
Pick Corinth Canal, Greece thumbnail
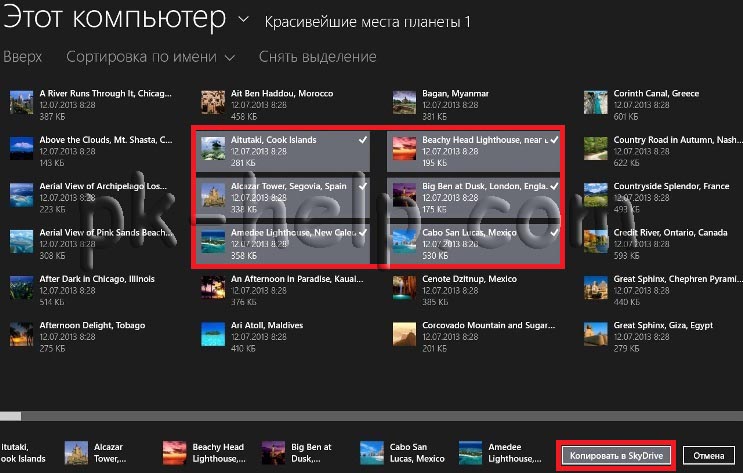point(596,103)
